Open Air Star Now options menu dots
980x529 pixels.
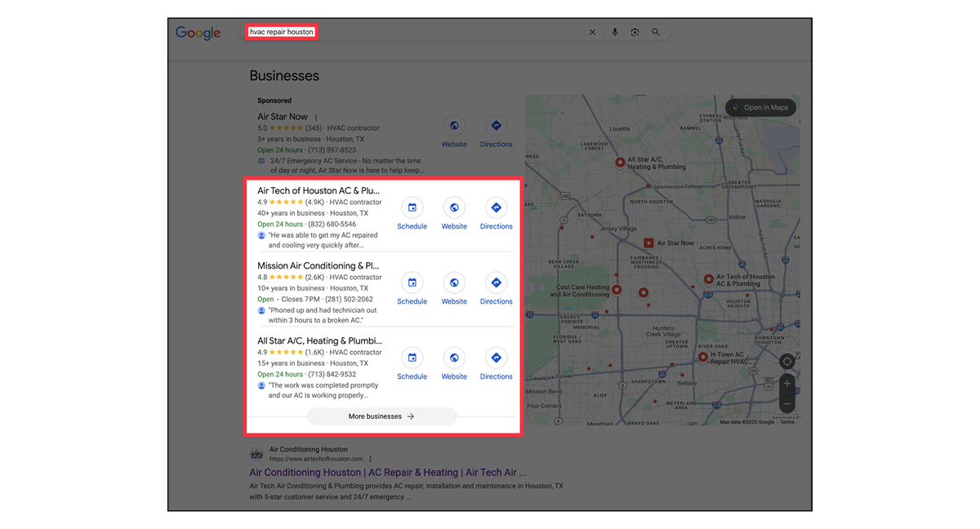[316, 118]
